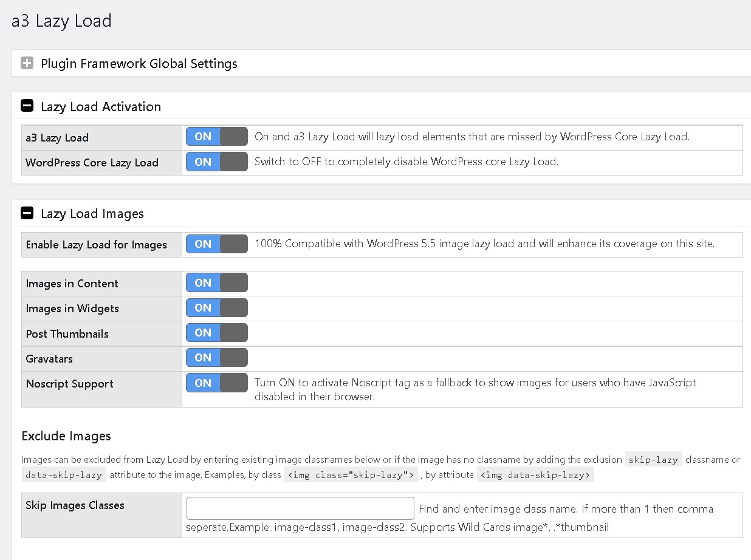Click the plus icon beside Plugin Framework Global Settings
The image size is (751, 560).
[x=27, y=64]
